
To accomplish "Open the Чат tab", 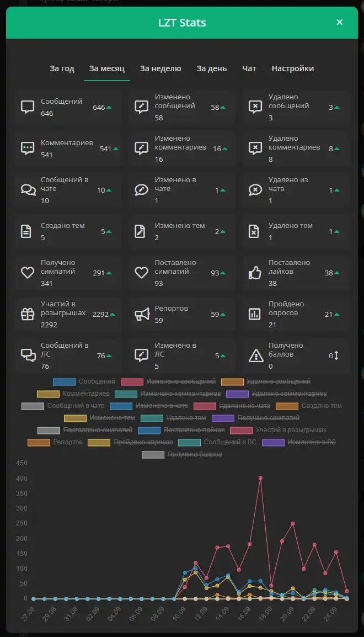I will (249, 68).
